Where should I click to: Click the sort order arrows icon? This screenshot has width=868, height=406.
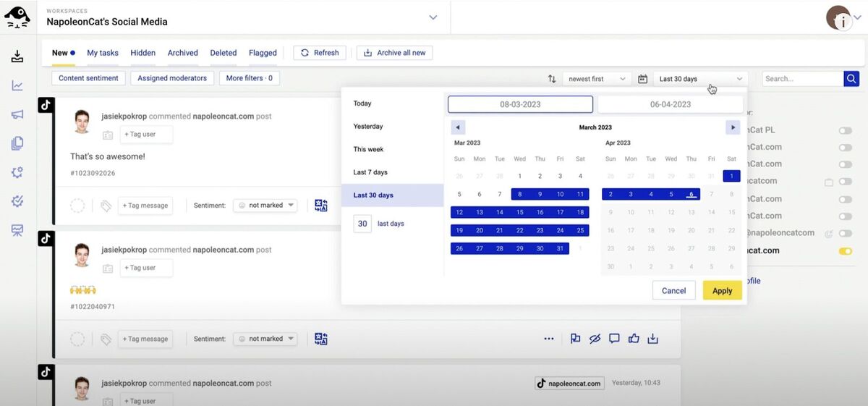[x=552, y=79]
